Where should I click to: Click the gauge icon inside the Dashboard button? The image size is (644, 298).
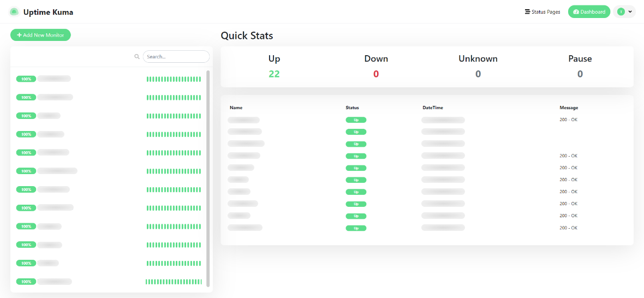(576, 11)
